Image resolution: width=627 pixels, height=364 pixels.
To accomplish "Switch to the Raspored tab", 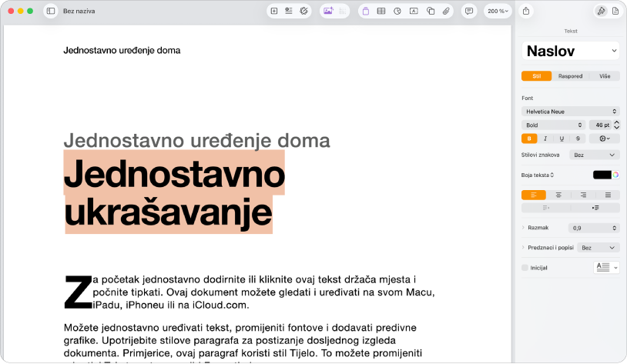I will tap(570, 76).
